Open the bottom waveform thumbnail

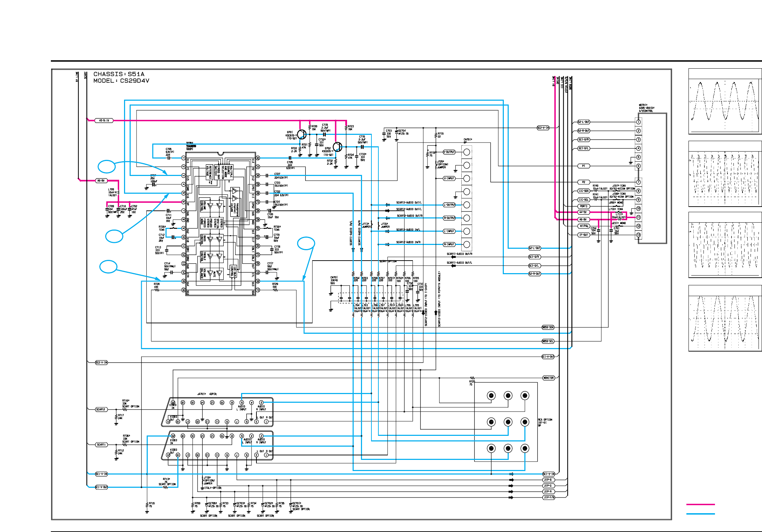pyautogui.click(x=725, y=318)
